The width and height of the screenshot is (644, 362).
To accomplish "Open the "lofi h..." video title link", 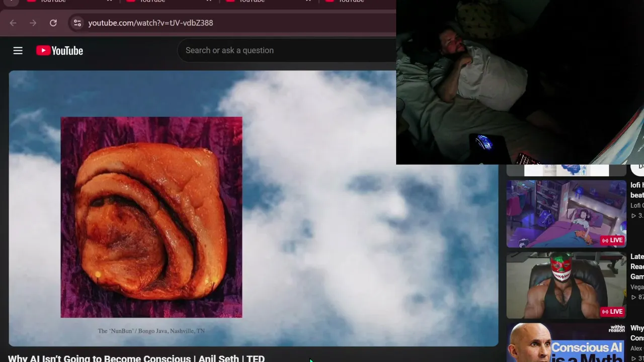I will click(637, 190).
